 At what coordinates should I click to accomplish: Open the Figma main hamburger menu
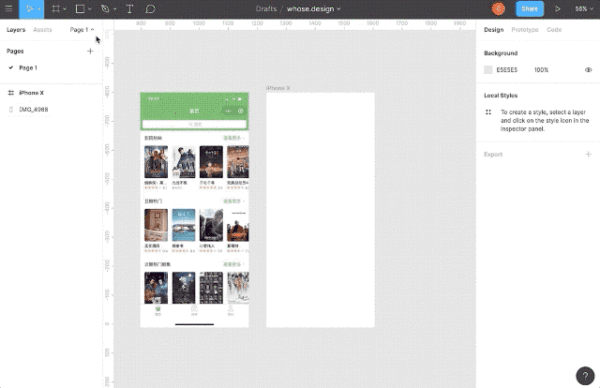click(x=9, y=9)
